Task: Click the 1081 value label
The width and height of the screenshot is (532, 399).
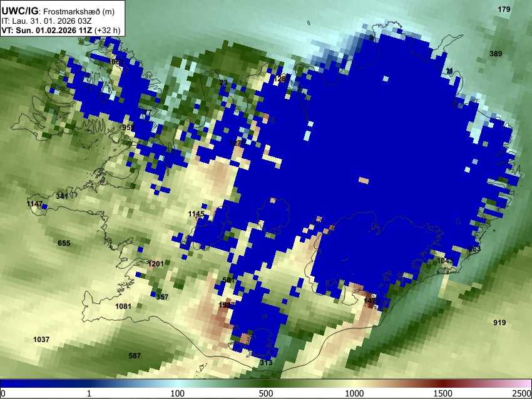Action: click(123, 306)
